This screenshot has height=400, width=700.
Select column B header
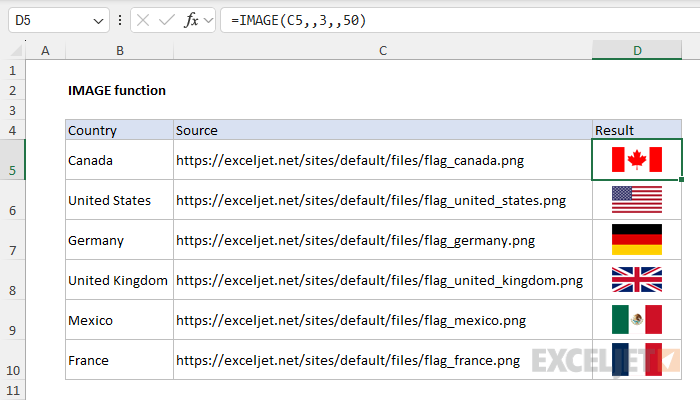tap(120, 50)
